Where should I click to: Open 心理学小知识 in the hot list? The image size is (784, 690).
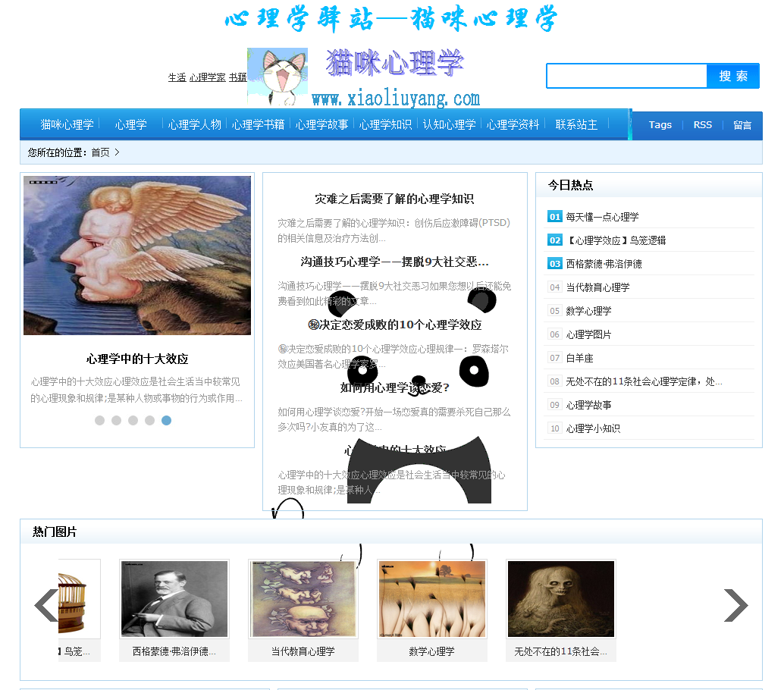click(x=593, y=428)
